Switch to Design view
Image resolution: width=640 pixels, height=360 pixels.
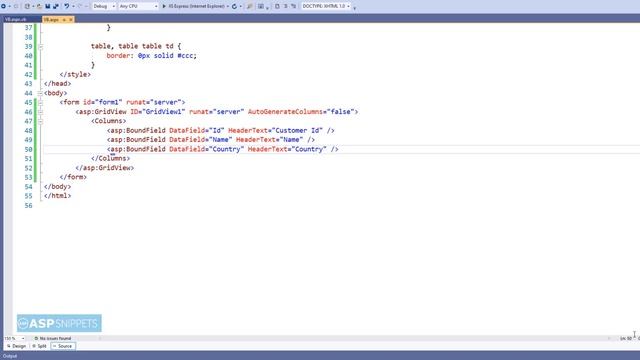point(16,346)
